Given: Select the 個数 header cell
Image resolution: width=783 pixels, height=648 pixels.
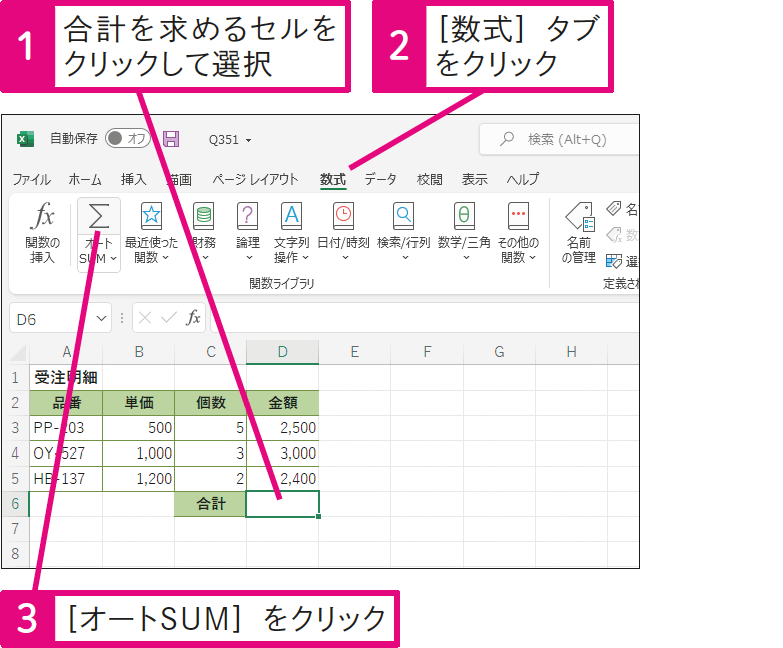Looking at the screenshot, I should pyautogui.click(x=211, y=403).
